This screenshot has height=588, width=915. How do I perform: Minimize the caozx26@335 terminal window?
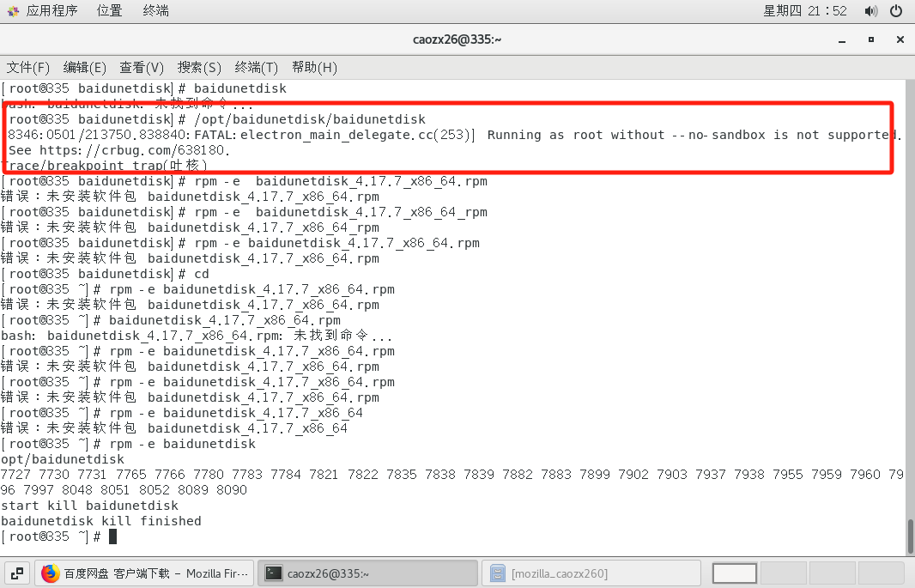click(842, 40)
